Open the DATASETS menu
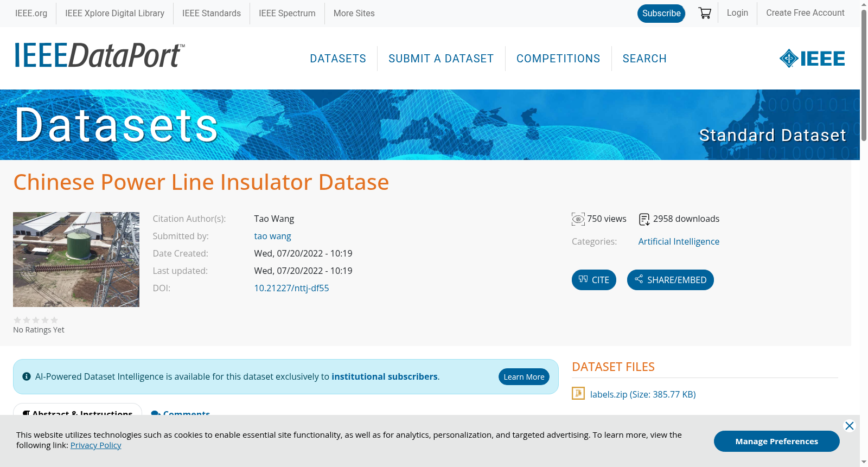The height and width of the screenshot is (467, 868). click(338, 59)
